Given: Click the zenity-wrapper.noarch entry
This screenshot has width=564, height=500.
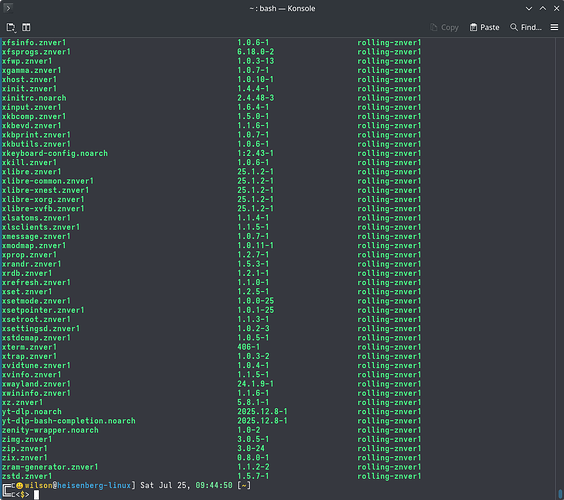Looking at the screenshot, I should click(x=50, y=430).
